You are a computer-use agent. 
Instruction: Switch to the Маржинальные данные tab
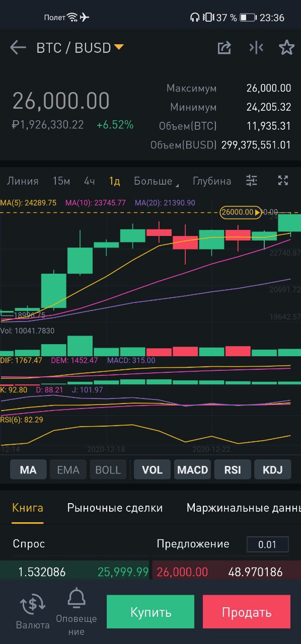[x=244, y=508]
